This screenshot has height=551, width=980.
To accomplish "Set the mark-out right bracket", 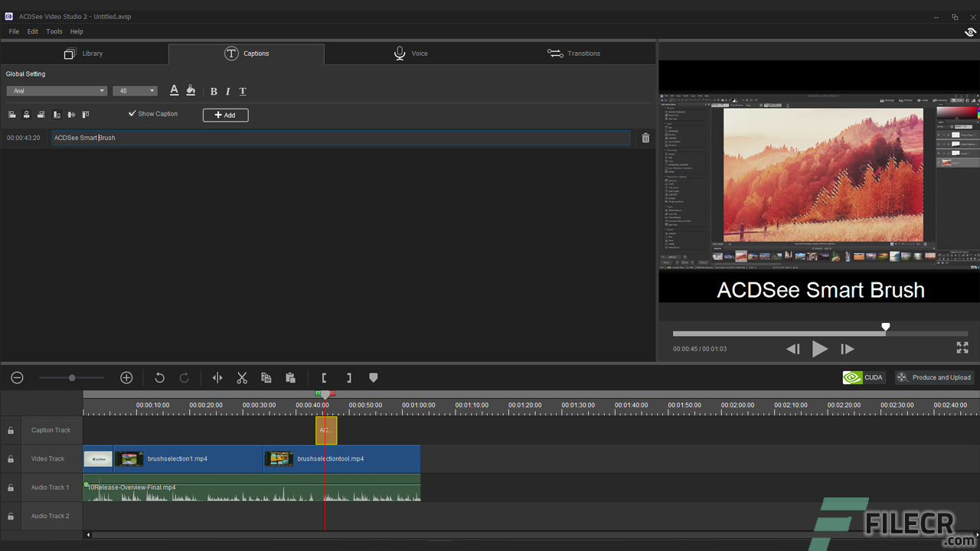I will 349,377.
